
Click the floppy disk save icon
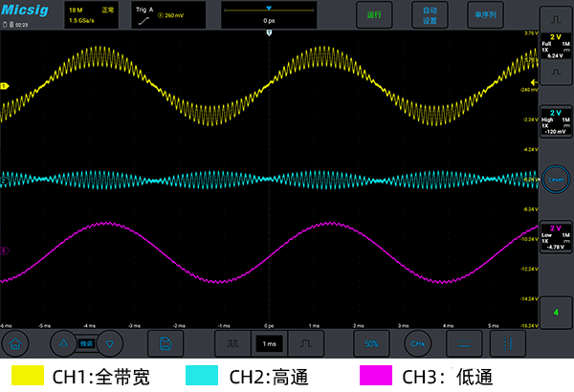pyautogui.click(x=166, y=343)
